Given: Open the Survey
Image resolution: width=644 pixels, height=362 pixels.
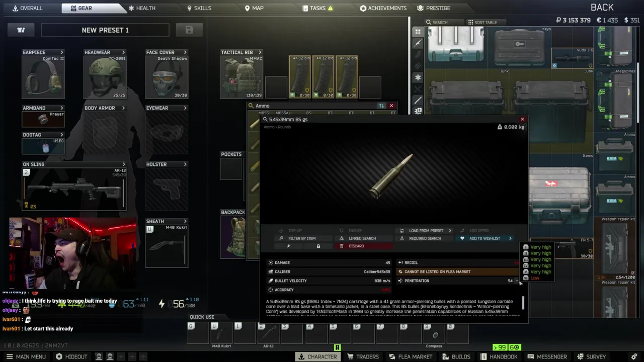Looking at the screenshot, I should tap(591, 356).
